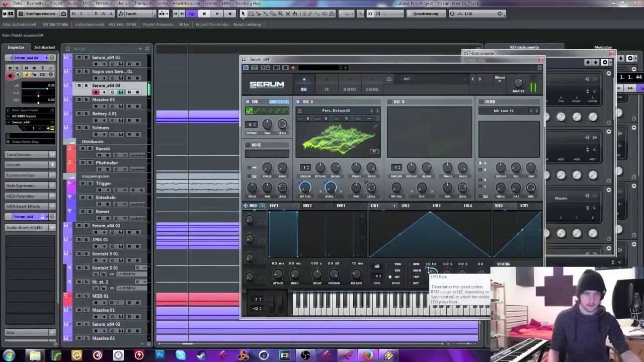Expand the Audio-Insert-Effekte inspector section
The image size is (644, 362).
click(x=30, y=227)
